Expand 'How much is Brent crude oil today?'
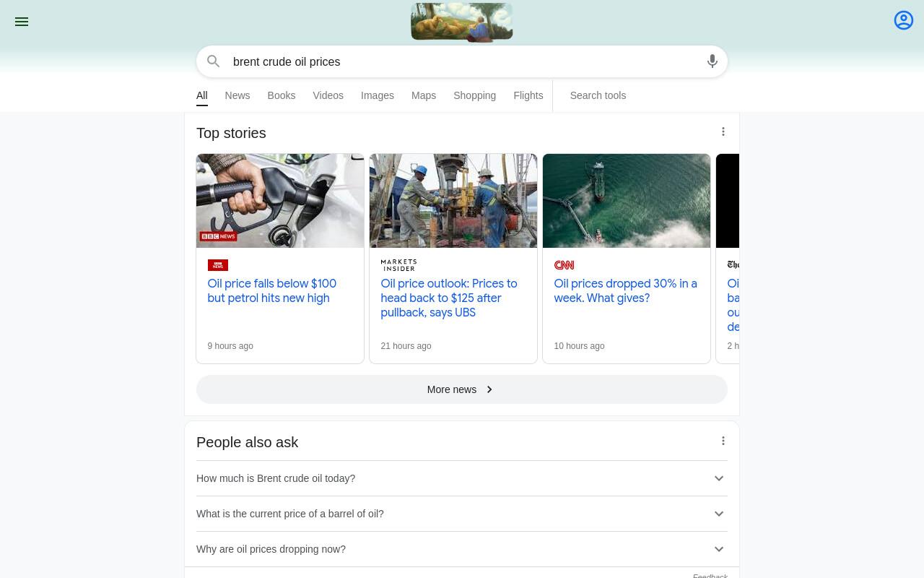This screenshot has height=578, width=924. tap(462, 478)
